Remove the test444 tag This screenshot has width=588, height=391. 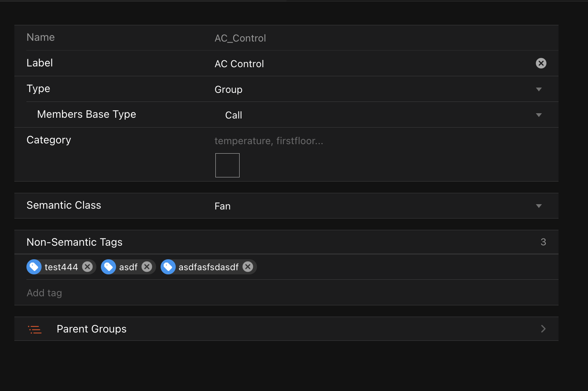pyautogui.click(x=88, y=267)
